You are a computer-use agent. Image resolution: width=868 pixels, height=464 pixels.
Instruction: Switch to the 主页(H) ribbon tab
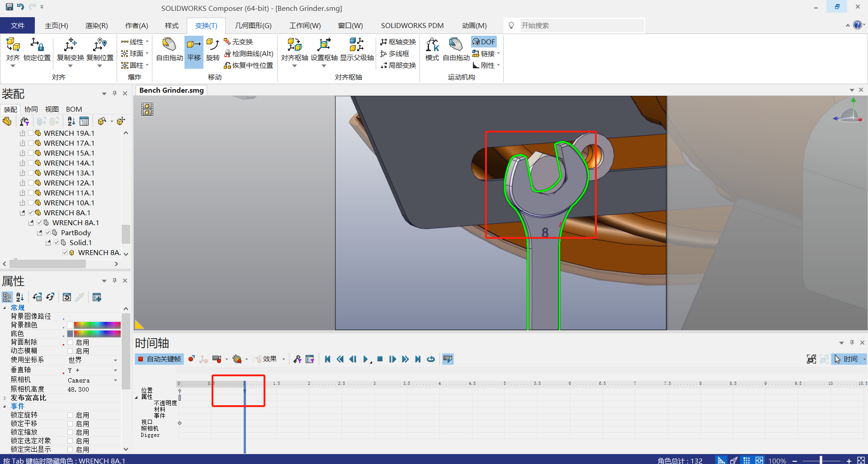tap(57, 25)
